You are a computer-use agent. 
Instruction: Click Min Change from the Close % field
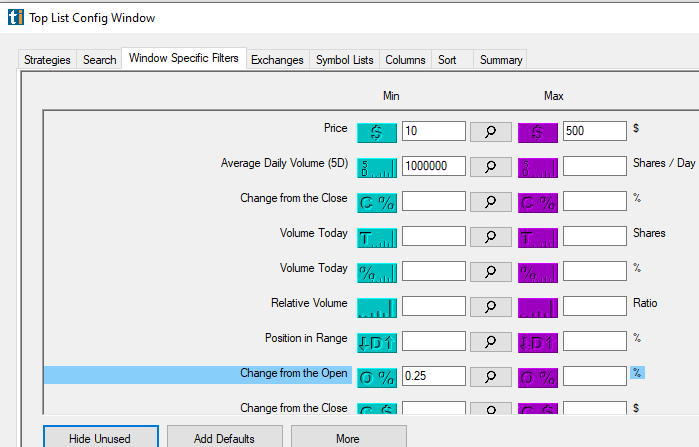point(434,201)
